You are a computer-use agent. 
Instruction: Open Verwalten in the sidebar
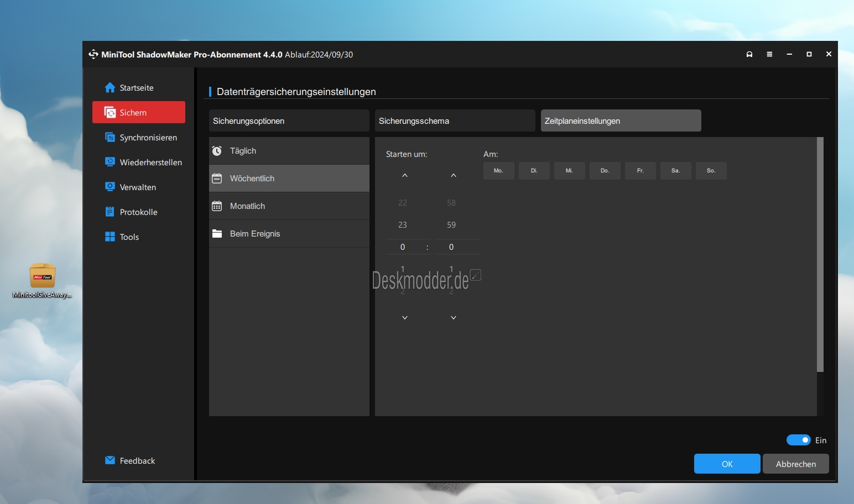coord(139,187)
